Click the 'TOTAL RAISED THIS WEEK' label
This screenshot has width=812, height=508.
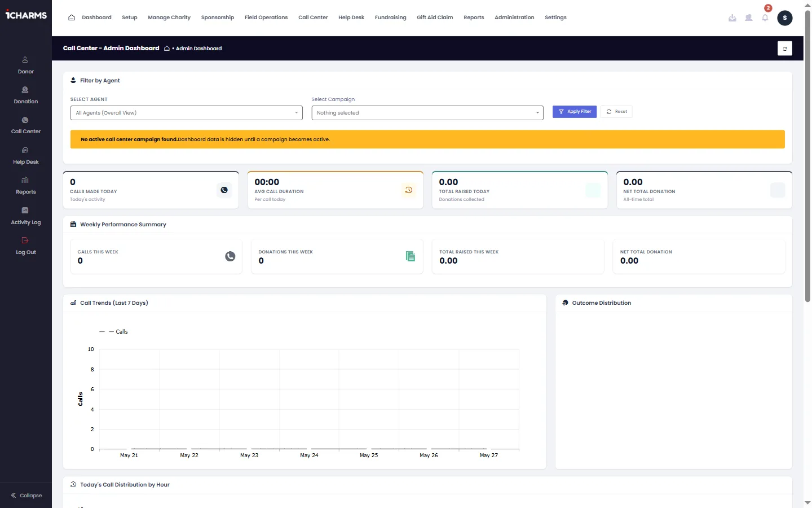[469, 252]
